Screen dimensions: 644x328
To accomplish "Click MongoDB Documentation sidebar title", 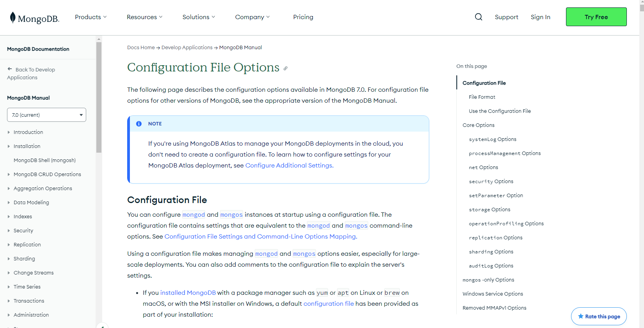I will coord(38,49).
